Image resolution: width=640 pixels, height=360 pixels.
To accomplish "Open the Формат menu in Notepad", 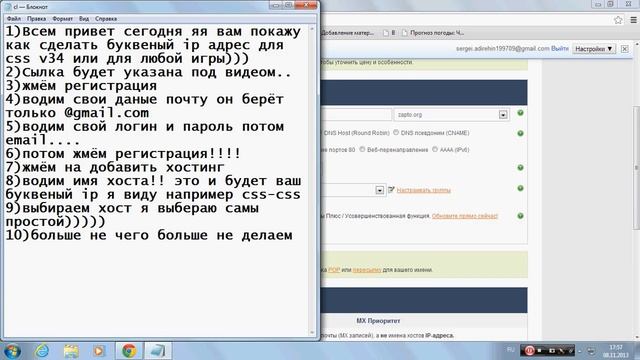I will (62, 19).
